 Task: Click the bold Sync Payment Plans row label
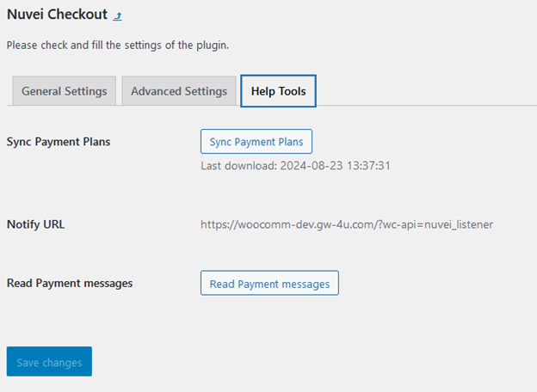58,141
